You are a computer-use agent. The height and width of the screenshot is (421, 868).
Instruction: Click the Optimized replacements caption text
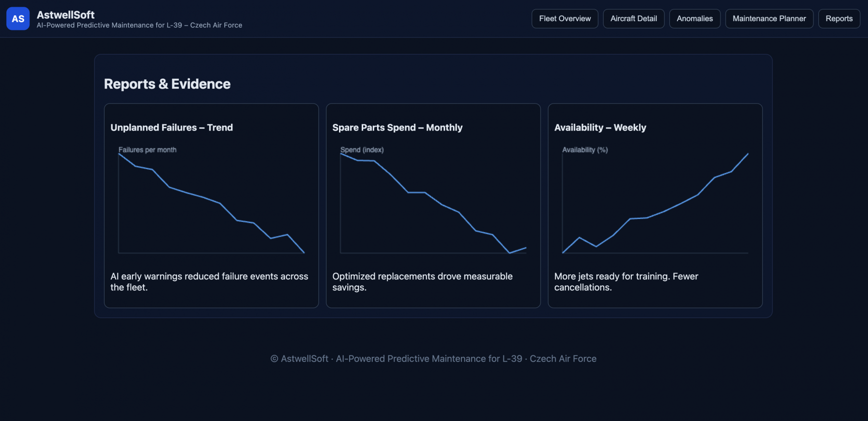click(x=422, y=282)
